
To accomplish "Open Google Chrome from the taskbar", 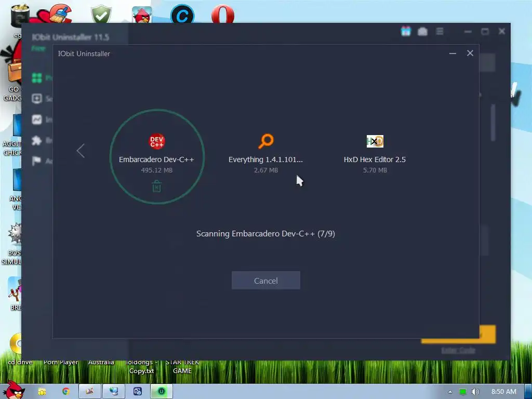I will click(x=65, y=392).
